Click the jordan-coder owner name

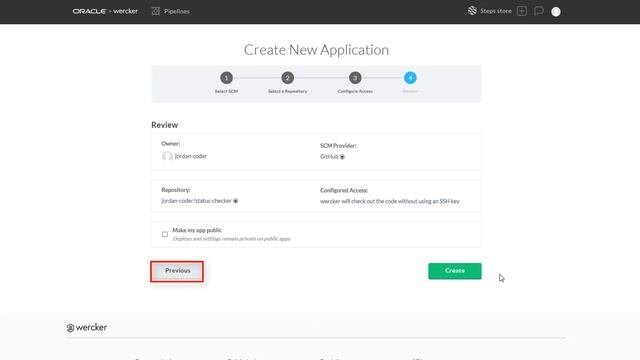[x=191, y=156]
